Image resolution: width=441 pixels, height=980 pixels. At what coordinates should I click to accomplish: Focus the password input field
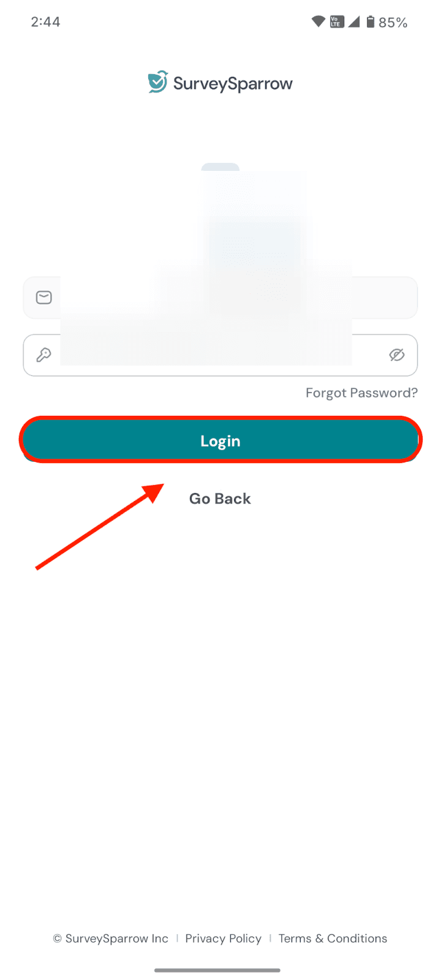click(x=221, y=355)
